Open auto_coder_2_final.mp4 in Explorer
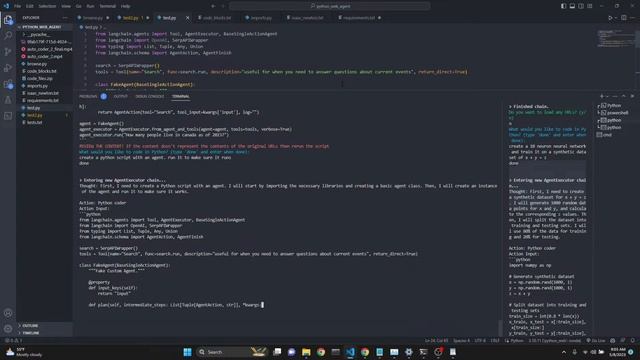 coord(45,49)
